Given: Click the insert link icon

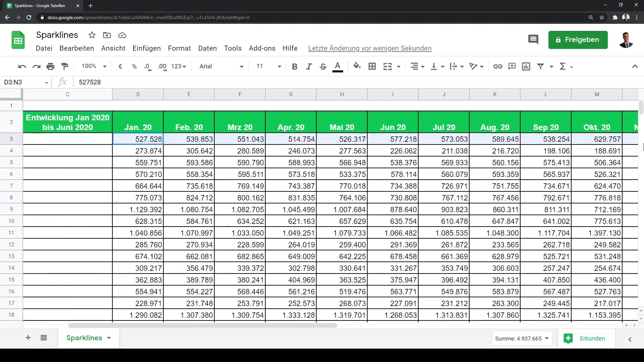Looking at the screenshot, I should [497, 66].
